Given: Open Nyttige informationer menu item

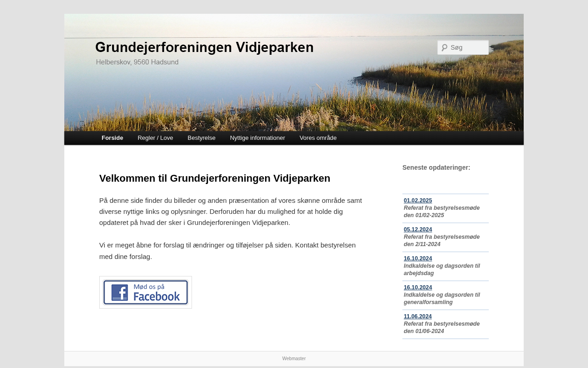Looking at the screenshot, I should click(258, 138).
